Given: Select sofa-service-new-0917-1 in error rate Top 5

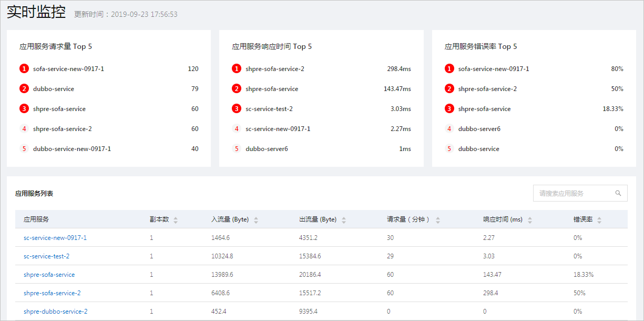Looking at the screenshot, I should tap(494, 69).
